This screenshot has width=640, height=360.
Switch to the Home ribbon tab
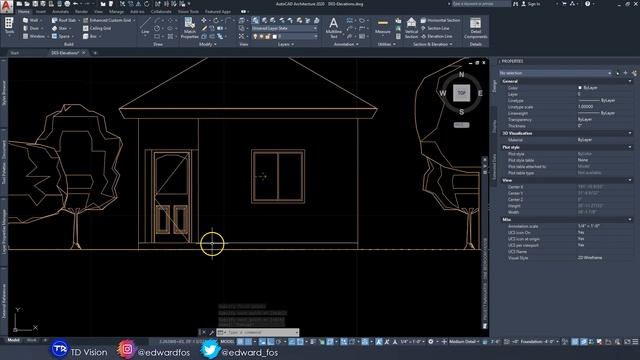(x=24, y=12)
